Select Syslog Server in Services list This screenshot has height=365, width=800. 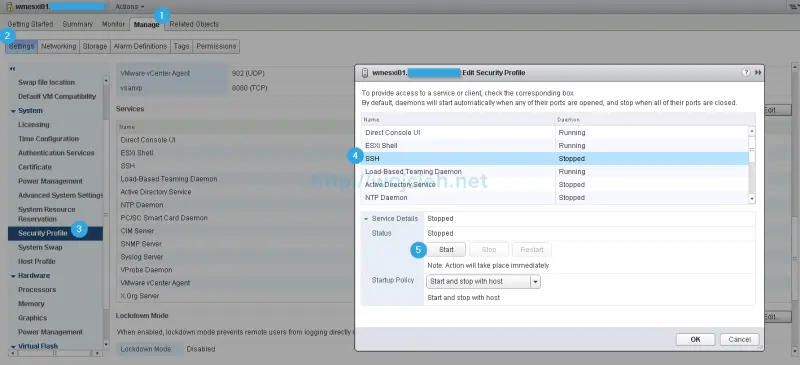tap(141, 257)
